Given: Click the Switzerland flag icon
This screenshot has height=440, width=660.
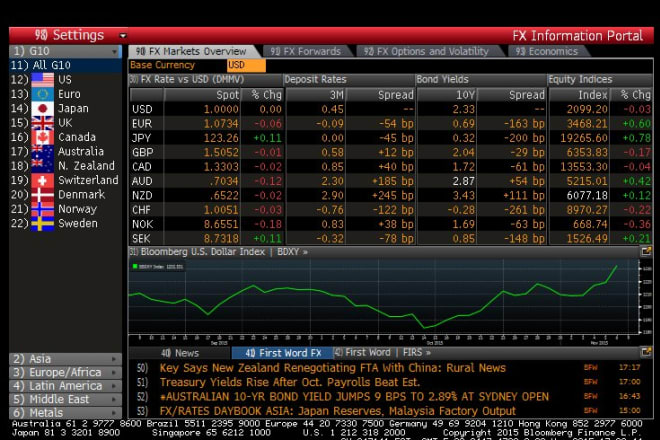Looking at the screenshot, I should (43, 180).
